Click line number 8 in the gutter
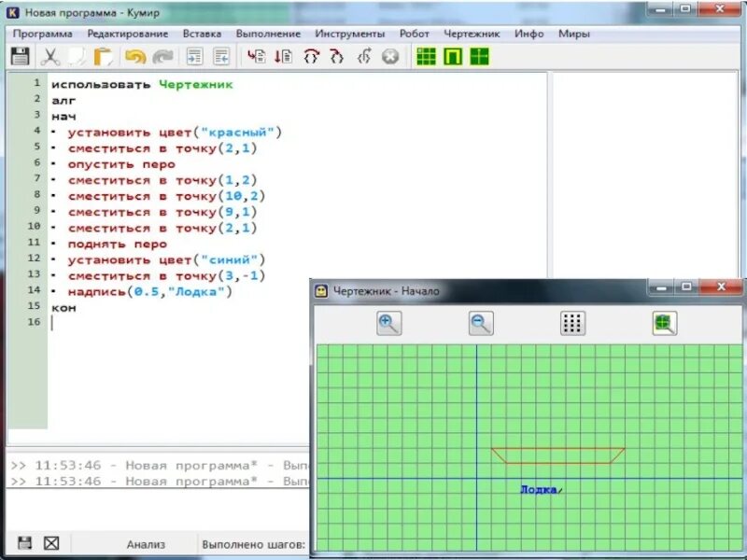Image resolution: width=747 pixels, height=560 pixels. pos(37,195)
